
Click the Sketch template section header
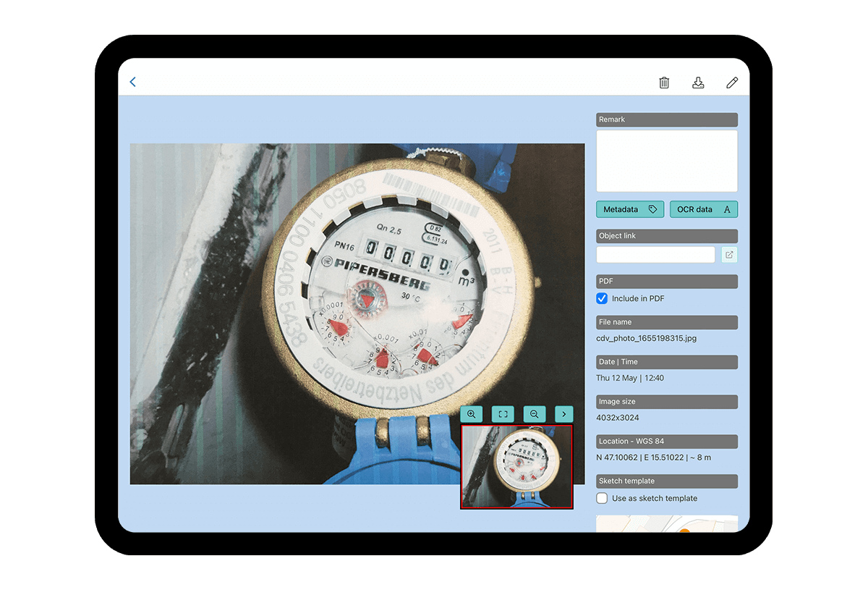(x=667, y=481)
